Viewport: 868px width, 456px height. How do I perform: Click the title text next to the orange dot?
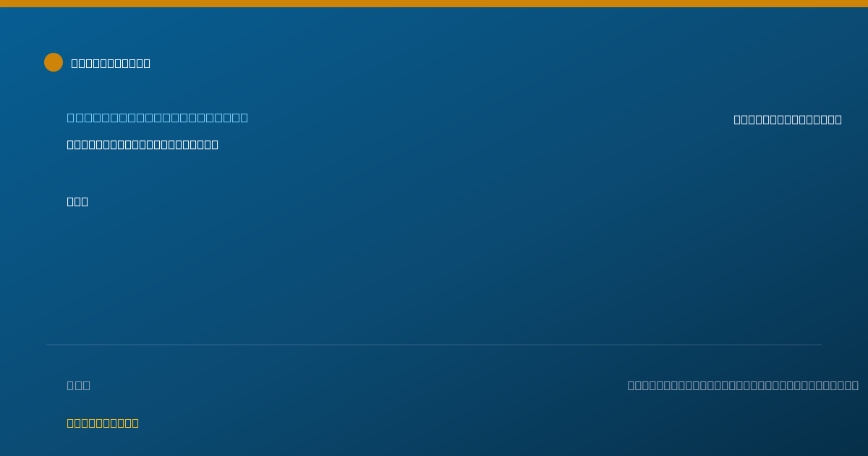[111, 63]
